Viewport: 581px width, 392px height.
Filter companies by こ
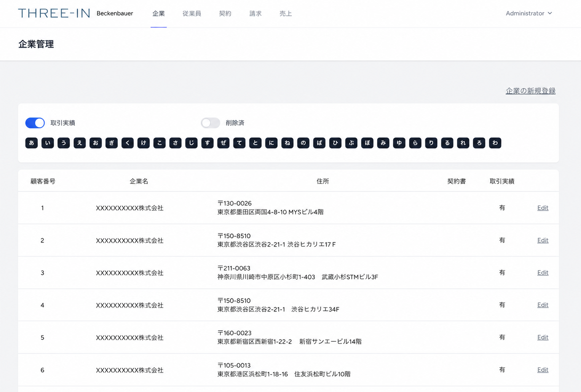[160, 143]
